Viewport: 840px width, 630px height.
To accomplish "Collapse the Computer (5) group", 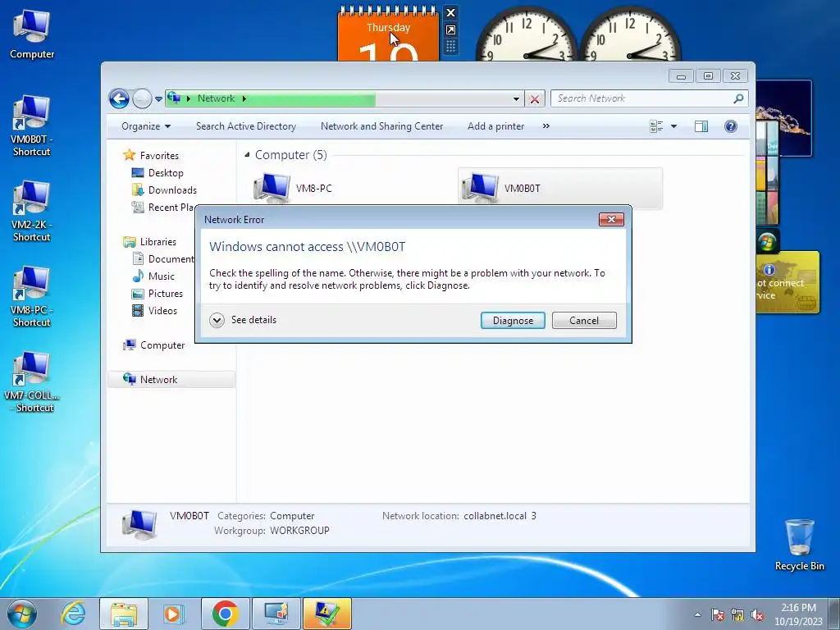I will coord(247,155).
